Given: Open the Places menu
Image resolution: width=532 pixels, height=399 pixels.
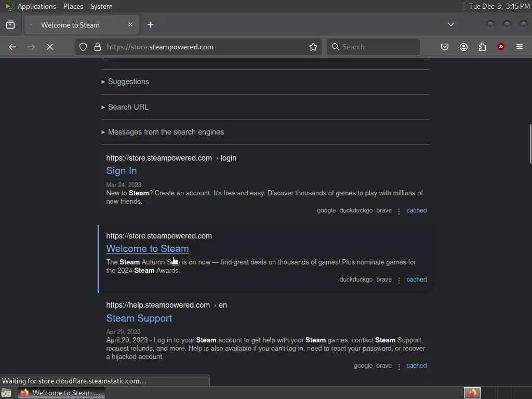Looking at the screenshot, I should coord(73,6).
